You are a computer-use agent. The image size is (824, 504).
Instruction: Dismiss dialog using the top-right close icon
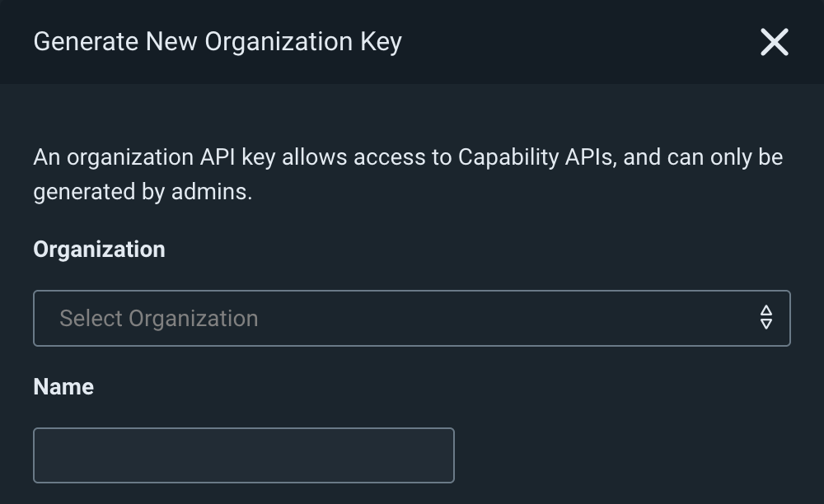pyautogui.click(x=774, y=42)
